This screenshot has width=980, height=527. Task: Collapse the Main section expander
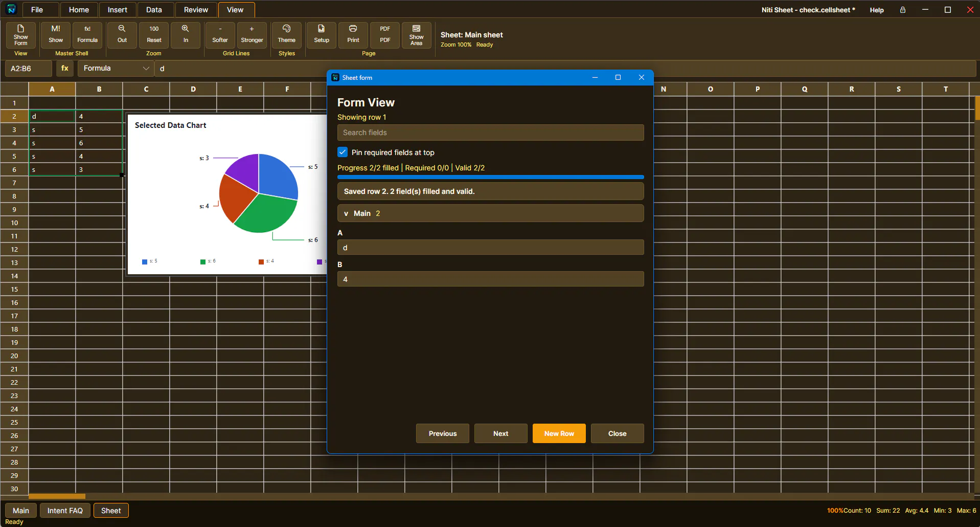(346, 213)
